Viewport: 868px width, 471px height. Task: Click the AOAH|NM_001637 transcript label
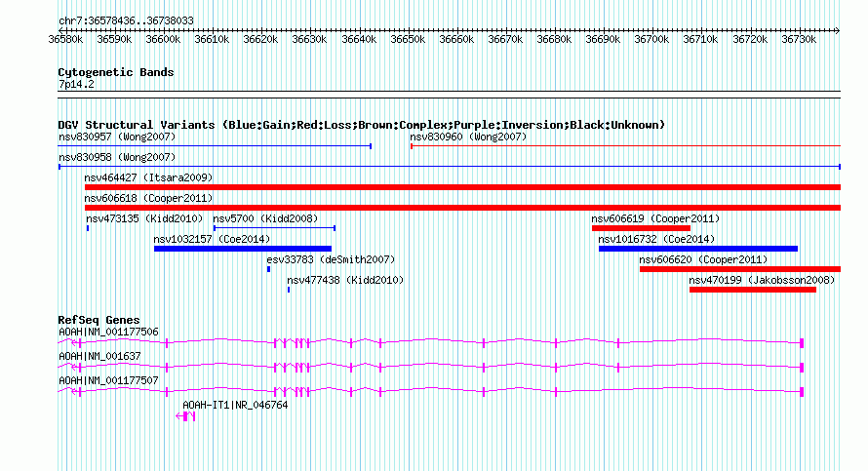click(99, 357)
